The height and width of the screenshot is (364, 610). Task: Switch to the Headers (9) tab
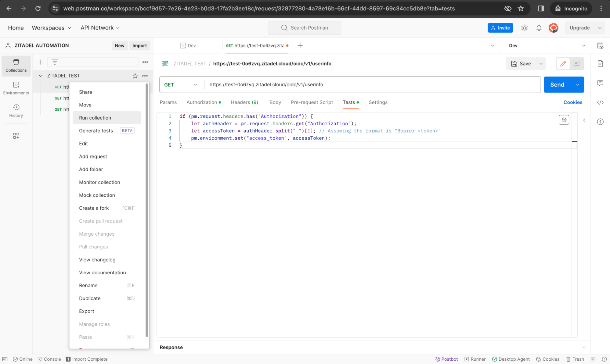244,102
